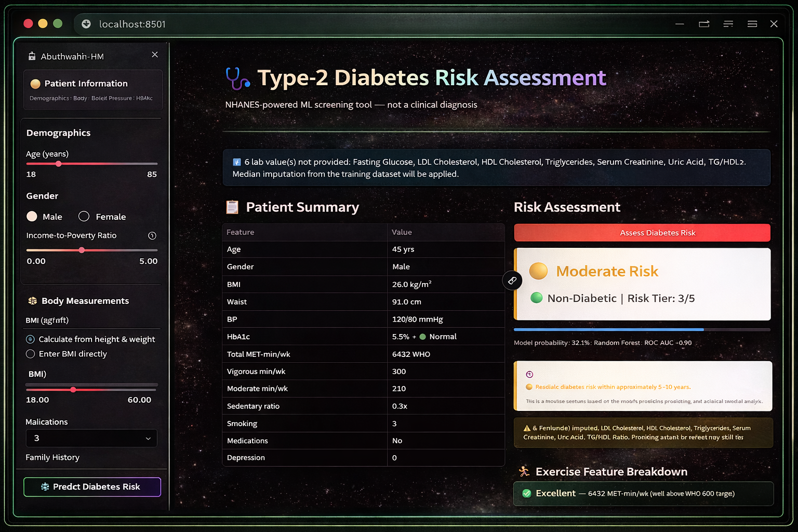798x532 pixels.
Task: Click the runner icon by Exercise Feature Breakdown
Action: click(524, 471)
